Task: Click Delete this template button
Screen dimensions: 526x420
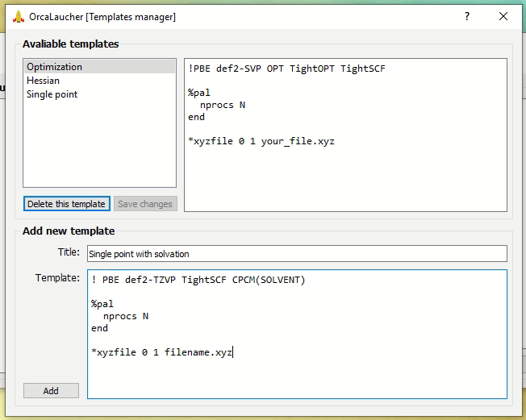Action: [x=67, y=204]
